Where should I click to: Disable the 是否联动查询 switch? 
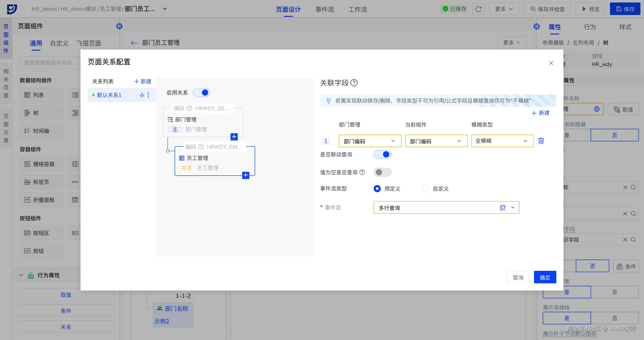(382, 155)
